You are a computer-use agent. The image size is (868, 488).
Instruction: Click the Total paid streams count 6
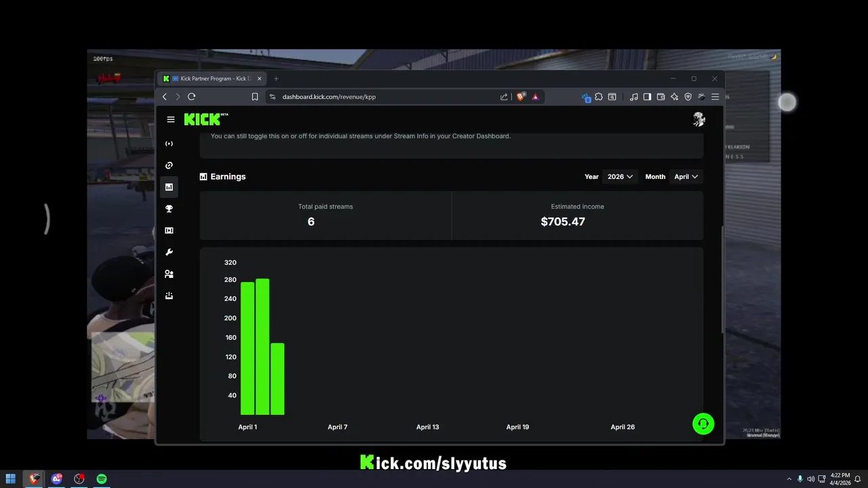coord(311,222)
